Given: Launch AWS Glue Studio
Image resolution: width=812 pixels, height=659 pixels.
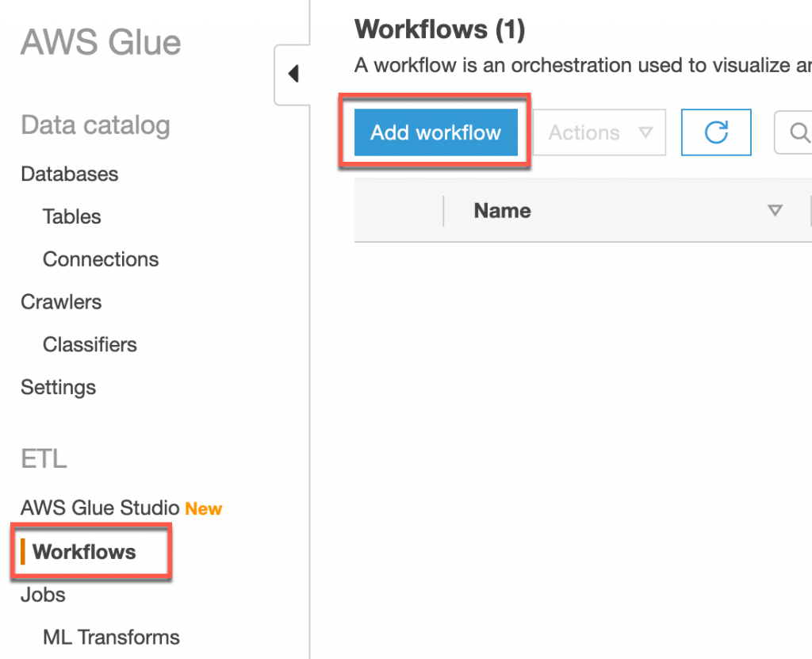Looking at the screenshot, I should pos(101,509).
